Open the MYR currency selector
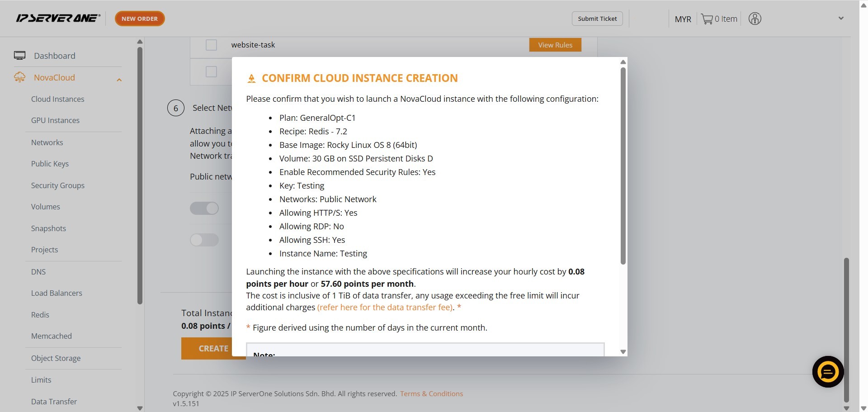This screenshot has height=412, width=868. point(683,19)
